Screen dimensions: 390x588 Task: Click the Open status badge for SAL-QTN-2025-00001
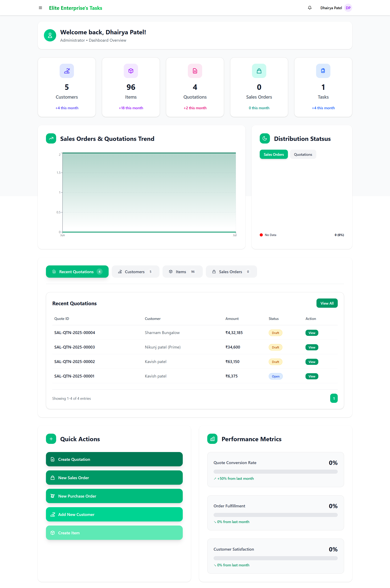pyautogui.click(x=276, y=376)
